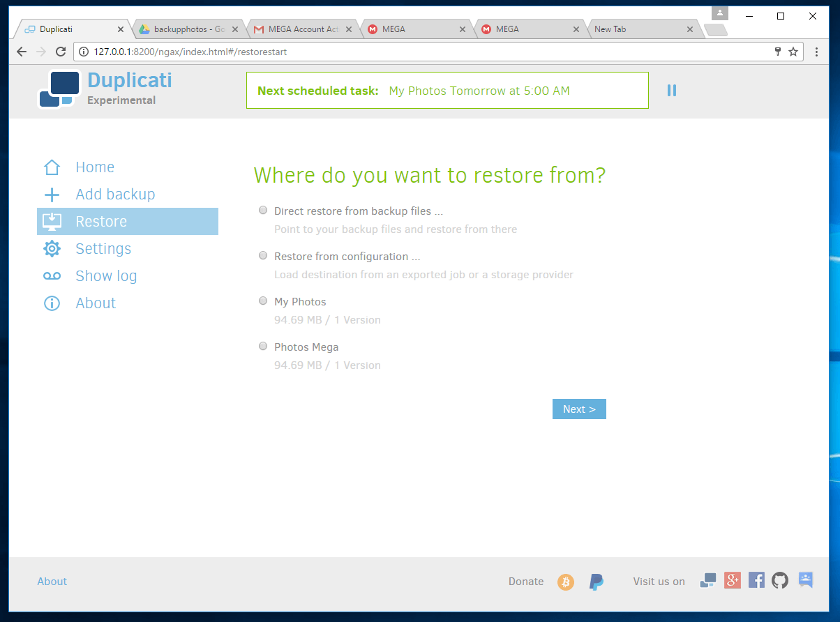Bookmark this page with star icon
Viewport: 840px width, 622px height.
tap(793, 52)
